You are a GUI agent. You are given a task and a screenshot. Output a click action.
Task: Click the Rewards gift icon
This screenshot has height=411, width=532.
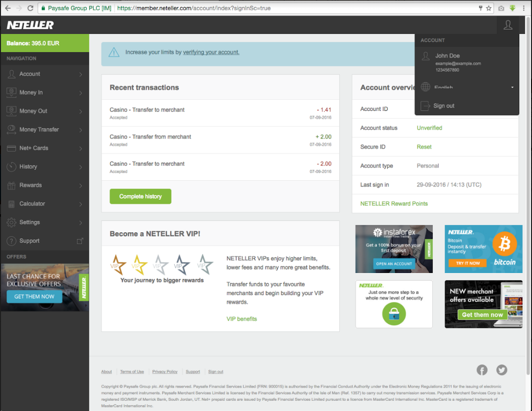click(12, 185)
